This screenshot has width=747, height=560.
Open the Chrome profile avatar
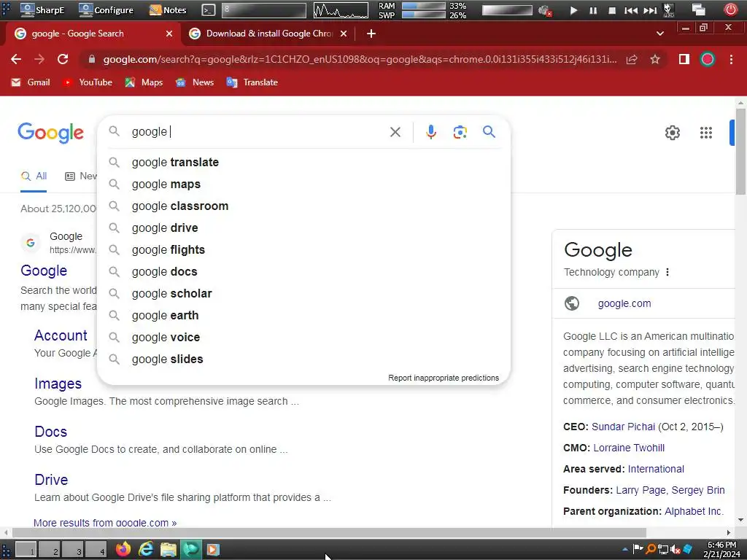(708, 59)
